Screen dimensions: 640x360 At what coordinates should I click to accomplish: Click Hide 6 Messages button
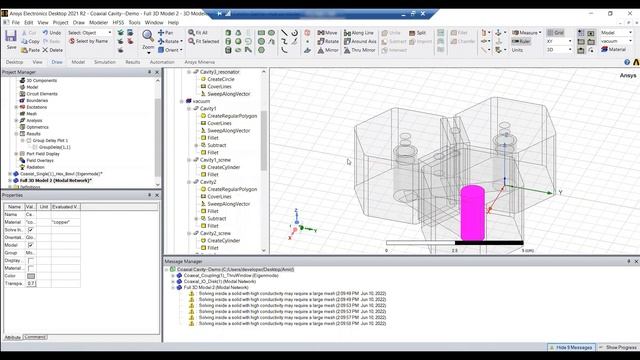(x=571, y=347)
